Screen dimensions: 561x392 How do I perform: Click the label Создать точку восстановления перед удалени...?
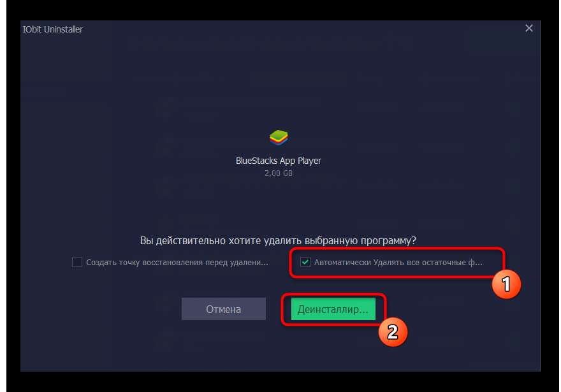(x=177, y=262)
